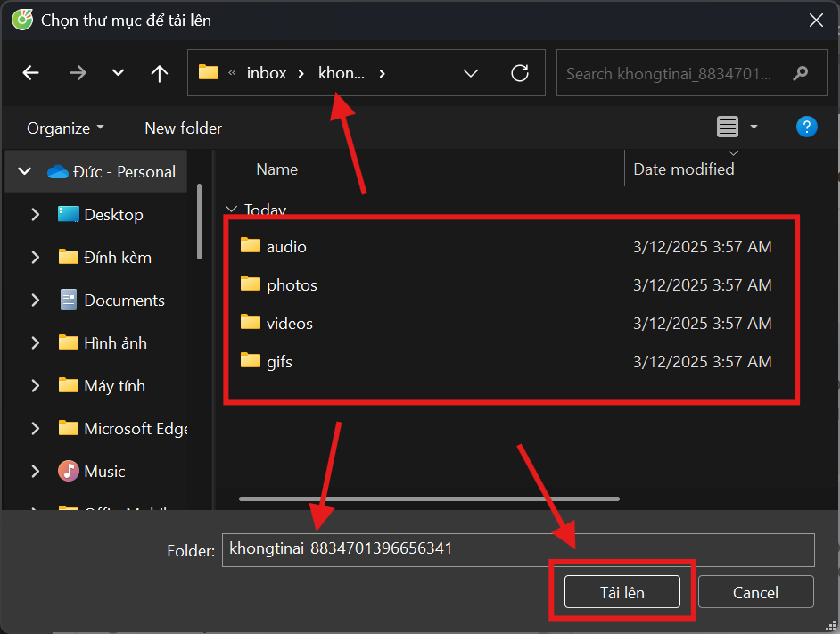
Task: Go up one folder level
Action: (x=159, y=73)
